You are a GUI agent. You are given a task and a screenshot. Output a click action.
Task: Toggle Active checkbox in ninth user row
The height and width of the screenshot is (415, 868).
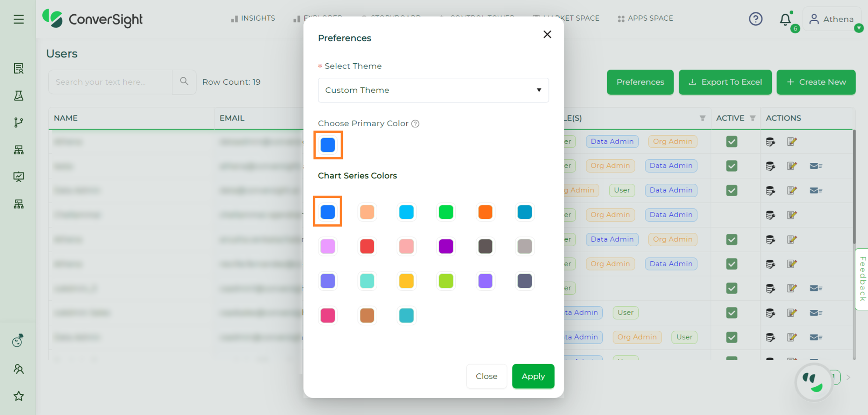(x=731, y=337)
